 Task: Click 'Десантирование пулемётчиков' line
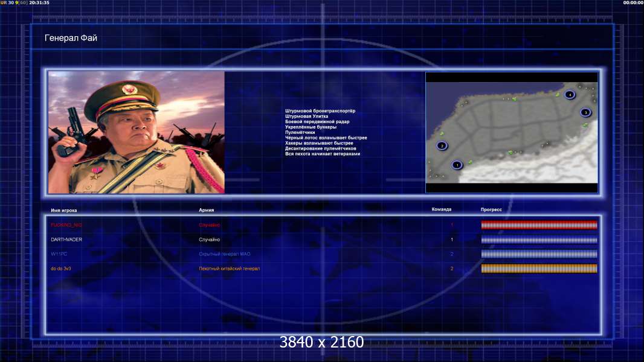(320, 148)
